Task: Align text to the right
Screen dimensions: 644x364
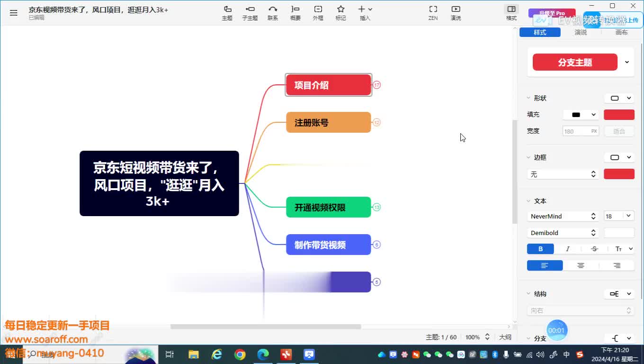Action: 617,265
